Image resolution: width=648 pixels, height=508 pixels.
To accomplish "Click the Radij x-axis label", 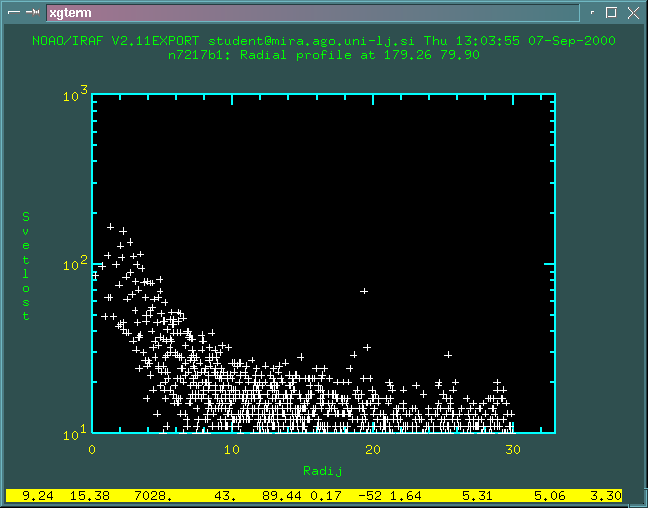I will (x=322, y=471).
